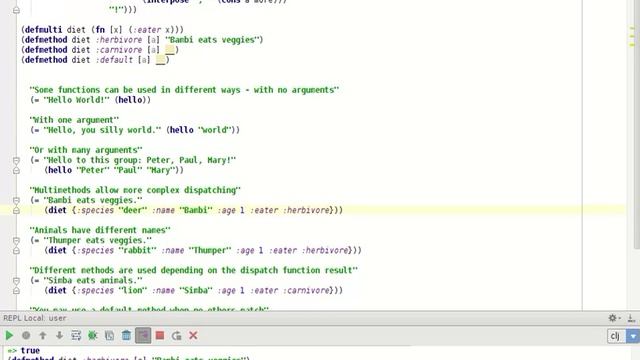Collapse fold at "Hello to this group" line

pos(16,160)
